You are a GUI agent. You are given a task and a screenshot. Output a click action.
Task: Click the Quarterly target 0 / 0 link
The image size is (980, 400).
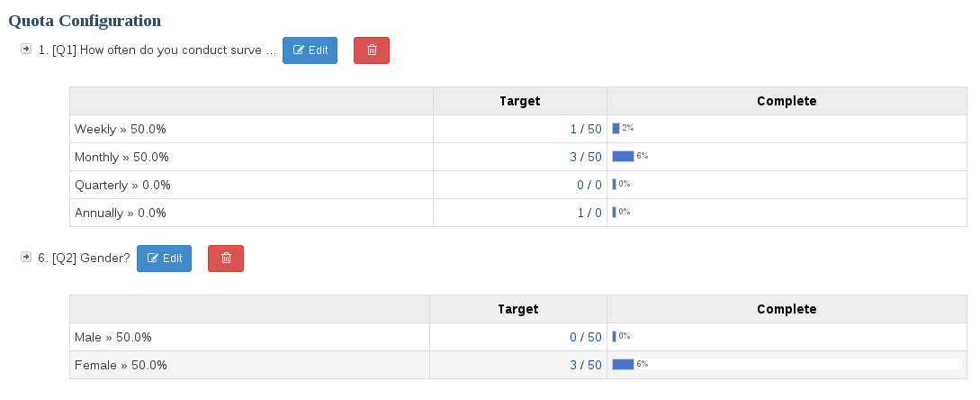[589, 185]
